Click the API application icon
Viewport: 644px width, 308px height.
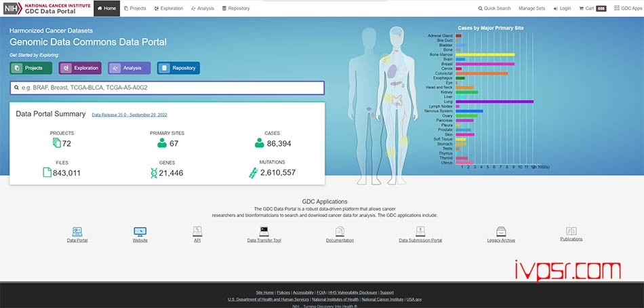(197, 231)
